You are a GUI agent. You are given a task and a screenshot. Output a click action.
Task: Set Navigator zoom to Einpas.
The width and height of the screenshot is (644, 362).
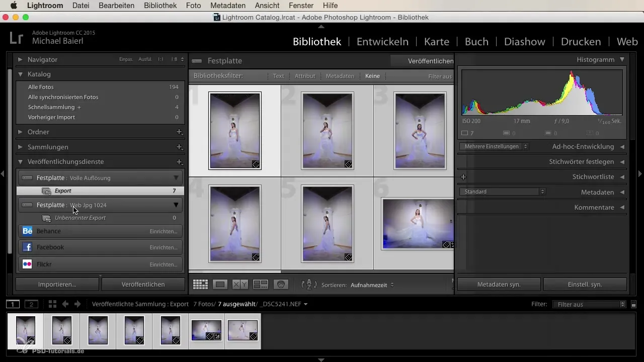126,59
